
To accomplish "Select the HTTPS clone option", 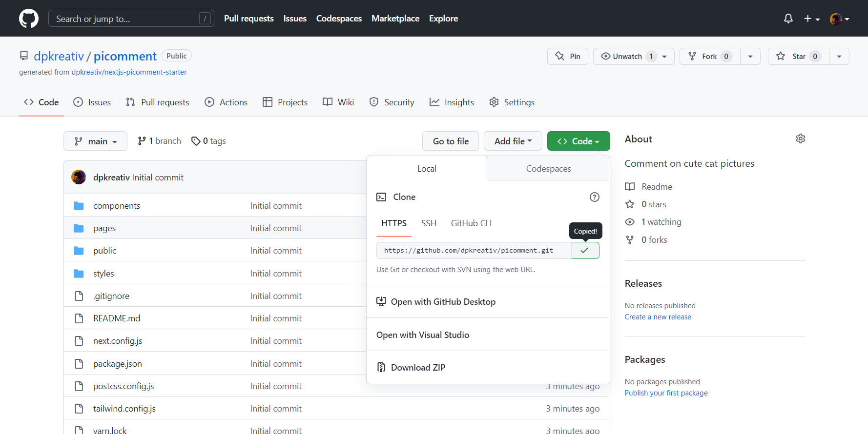I will click(394, 223).
